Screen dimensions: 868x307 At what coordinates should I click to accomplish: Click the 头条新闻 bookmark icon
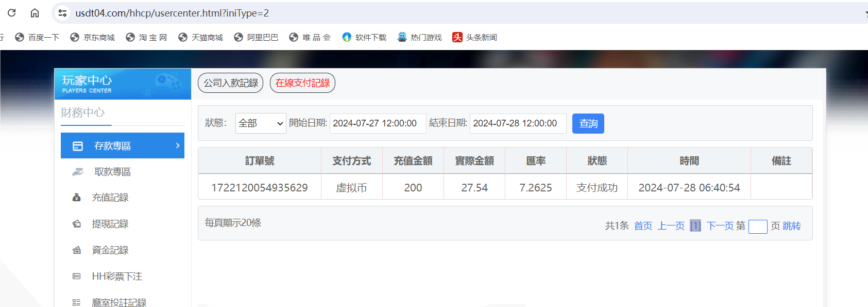pos(457,37)
